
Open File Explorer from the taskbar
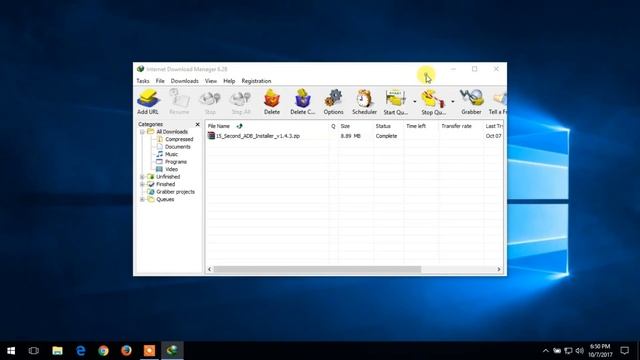[x=57, y=351]
